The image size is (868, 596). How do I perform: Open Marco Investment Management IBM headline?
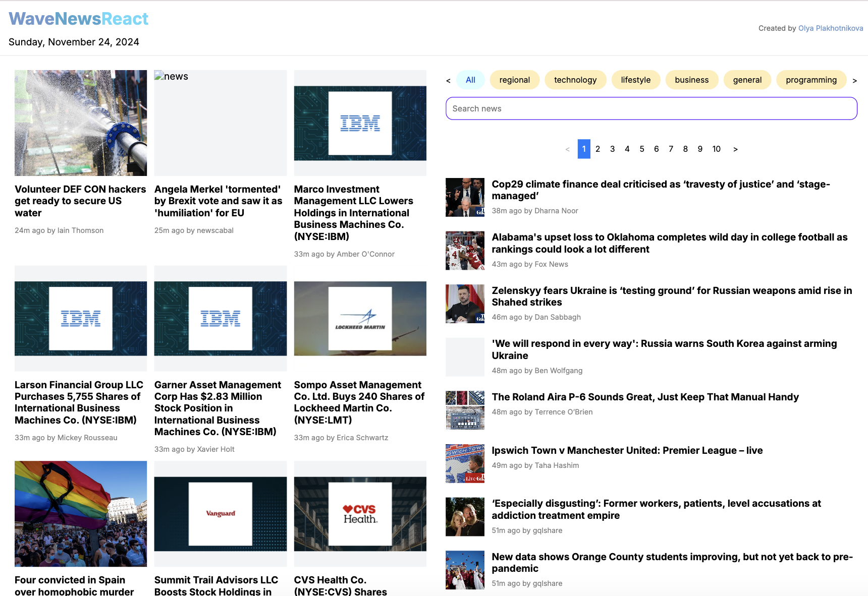(x=354, y=213)
